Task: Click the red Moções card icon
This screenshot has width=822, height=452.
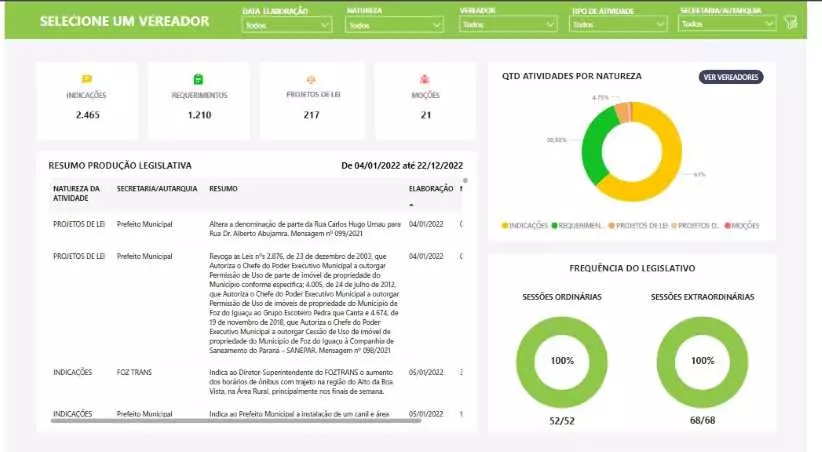Action: 425,79
